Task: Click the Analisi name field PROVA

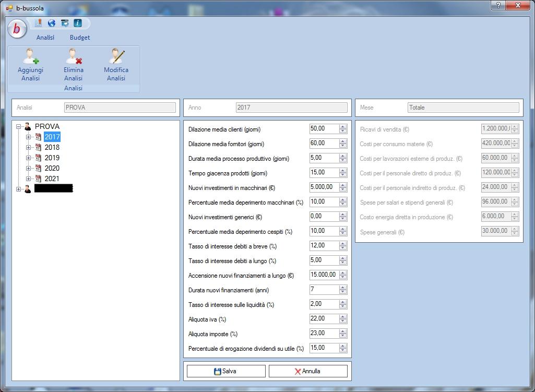Action: [120, 108]
